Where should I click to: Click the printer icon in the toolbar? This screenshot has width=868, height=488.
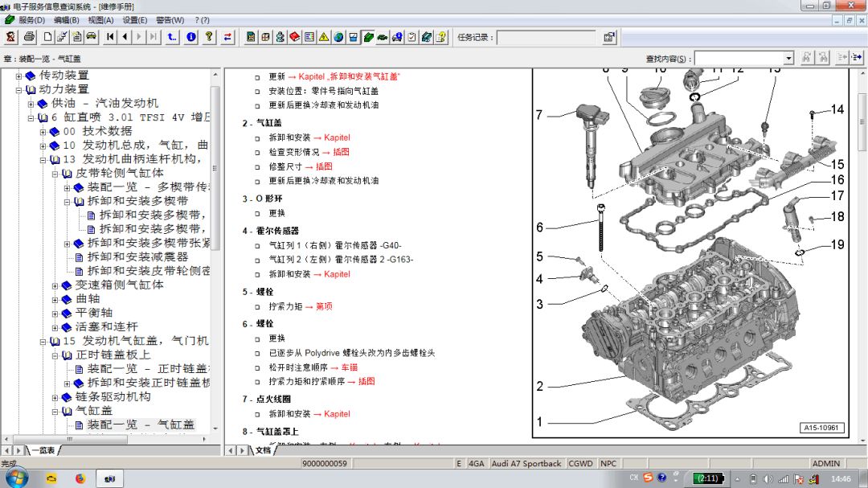pyautogui.click(x=29, y=37)
